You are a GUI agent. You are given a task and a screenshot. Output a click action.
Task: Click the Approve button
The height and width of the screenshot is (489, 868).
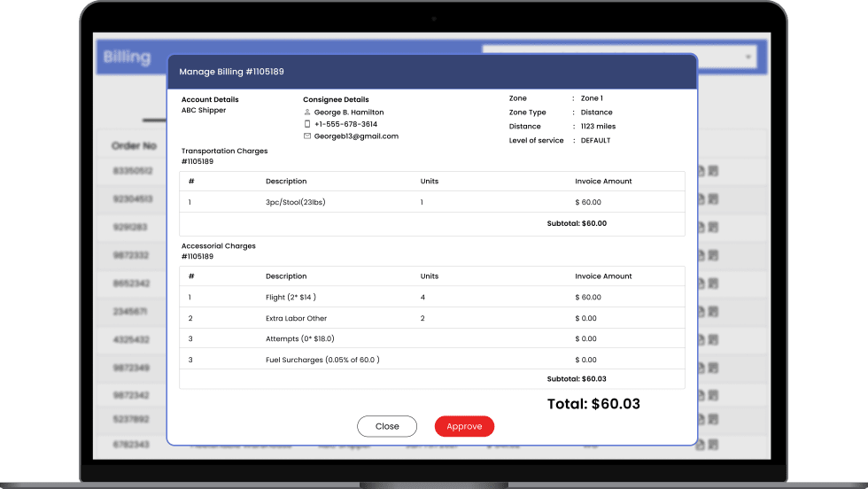pyautogui.click(x=464, y=426)
